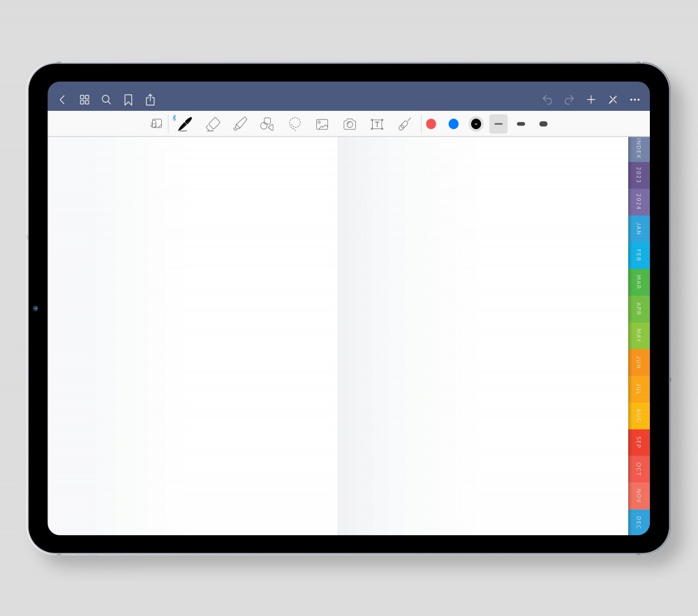The height and width of the screenshot is (616, 698).
Task: Select the Shapes tool
Action: 267,124
